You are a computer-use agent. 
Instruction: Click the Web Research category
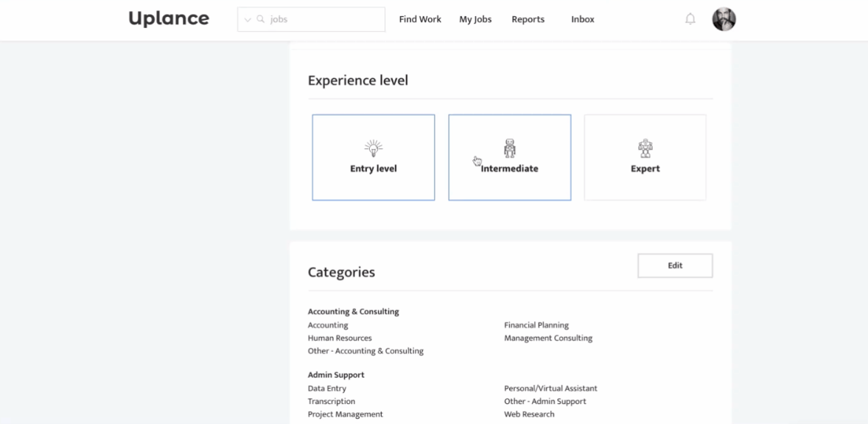click(529, 414)
